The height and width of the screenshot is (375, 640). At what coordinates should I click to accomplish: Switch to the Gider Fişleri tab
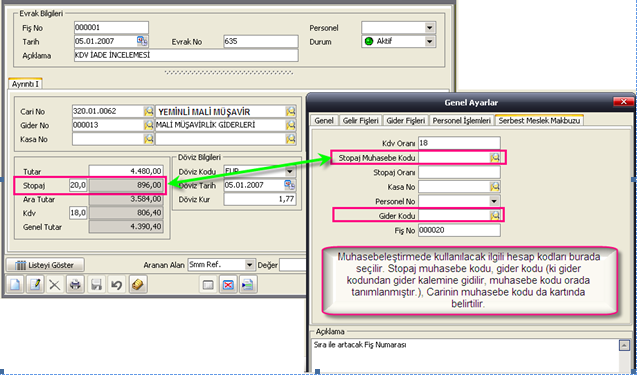point(406,120)
